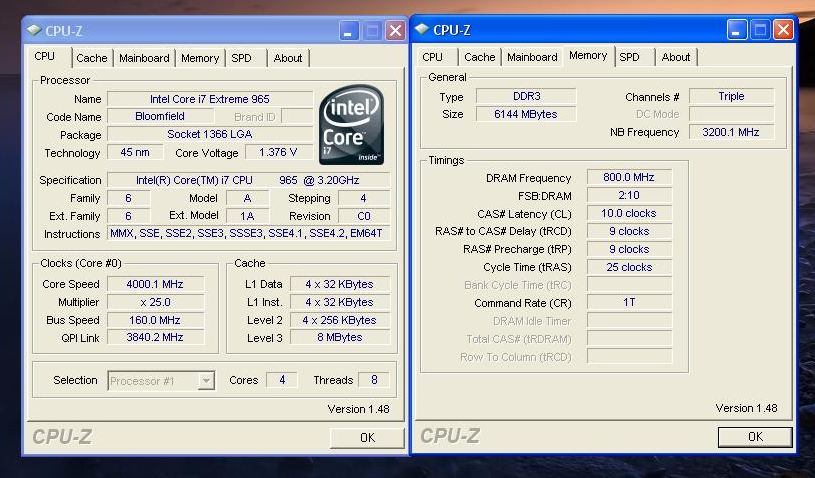815x478 pixels.
Task: Open the Processor #1 selection dropdown
Action: pos(206,381)
